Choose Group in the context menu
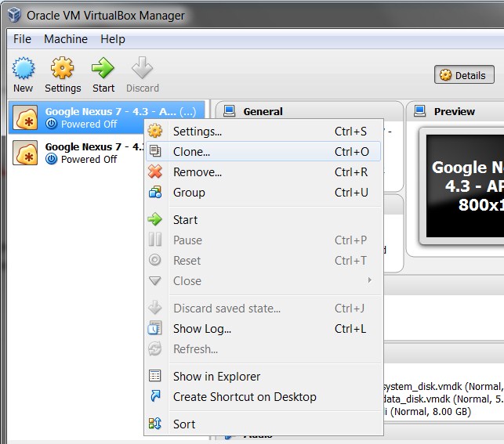Viewport: 504px width, 444px height. [263, 193]
